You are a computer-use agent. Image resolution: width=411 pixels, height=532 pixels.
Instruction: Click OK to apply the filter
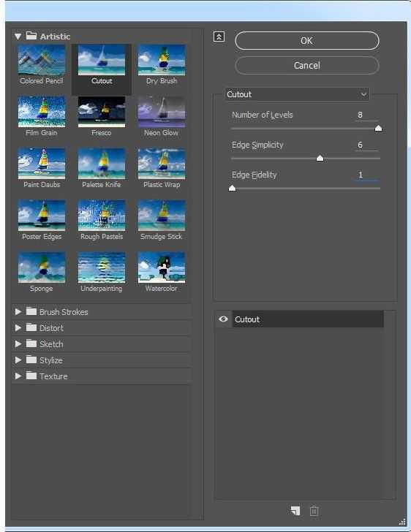(306, 41)
